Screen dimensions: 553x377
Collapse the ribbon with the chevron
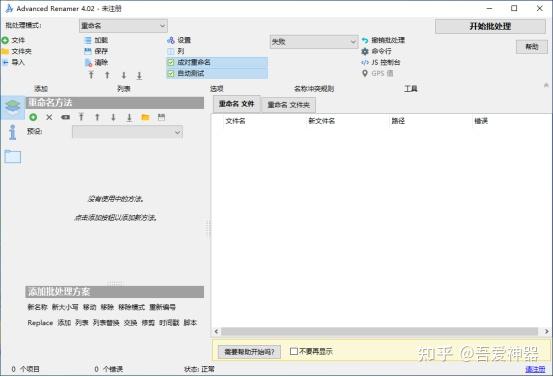click(546, 85)
